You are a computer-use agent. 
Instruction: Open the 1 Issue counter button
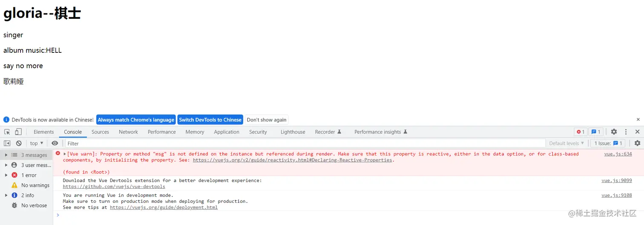click(608, 144)
